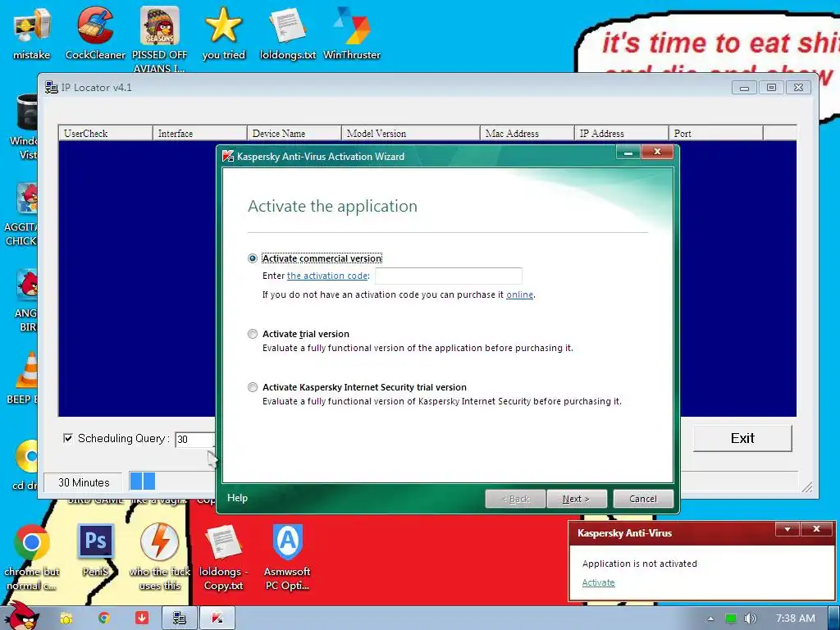
Task: Click the green network tray icon
Action: click(730, 619)
